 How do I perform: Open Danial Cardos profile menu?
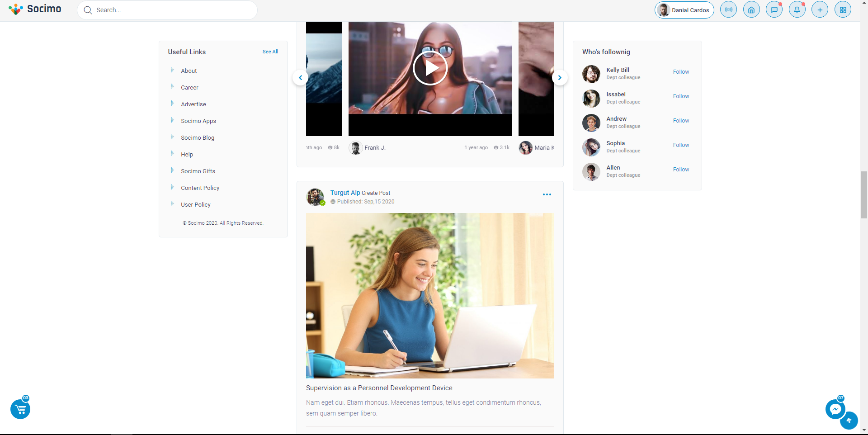(684, 10)
